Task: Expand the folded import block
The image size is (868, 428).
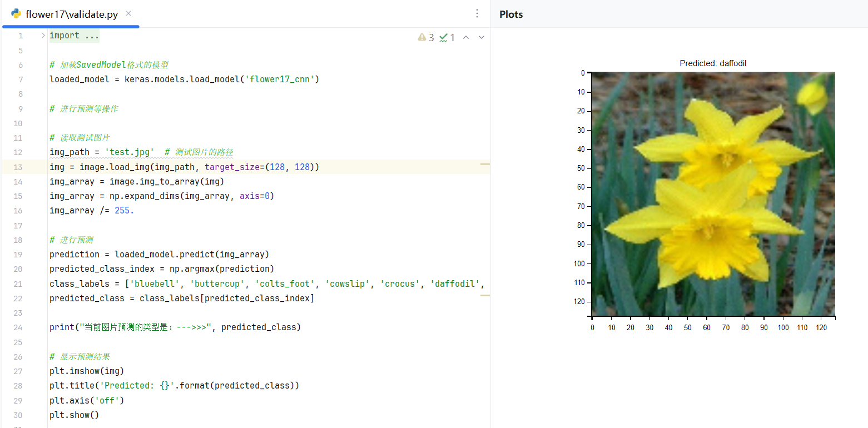Action: (43, 36)
